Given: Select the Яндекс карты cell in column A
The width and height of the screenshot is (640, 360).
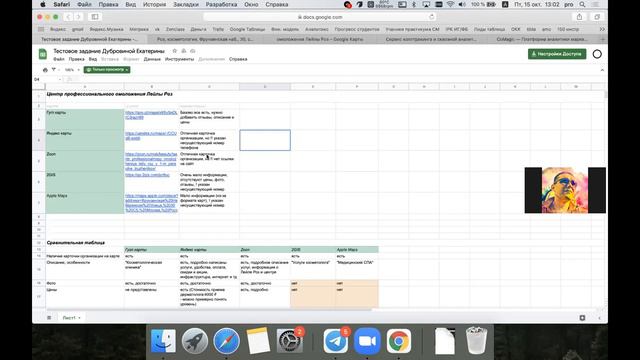Looking at the screenshot, I should click(84, 140).
